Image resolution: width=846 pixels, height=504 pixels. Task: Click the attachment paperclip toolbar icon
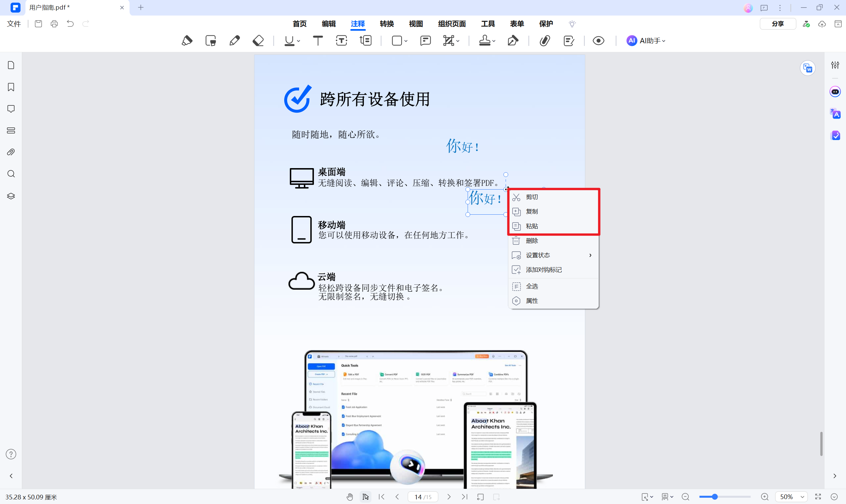(545, 41)
